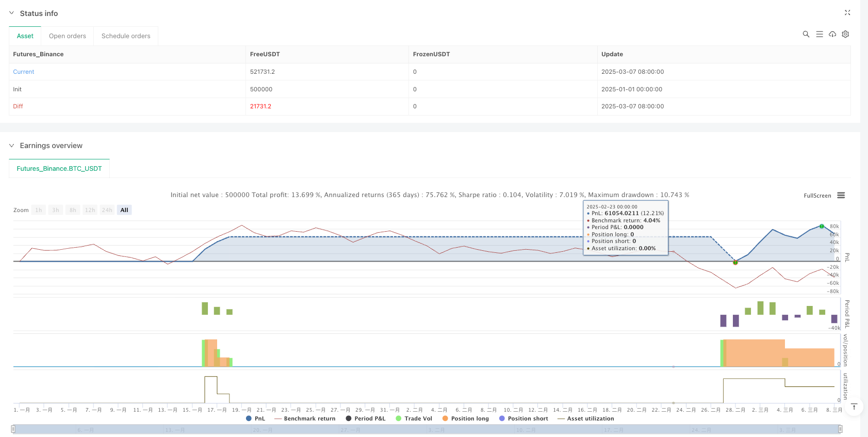Collapse the Earnings overview section
This screenshot has height=437, width=868.
(12, 145)
